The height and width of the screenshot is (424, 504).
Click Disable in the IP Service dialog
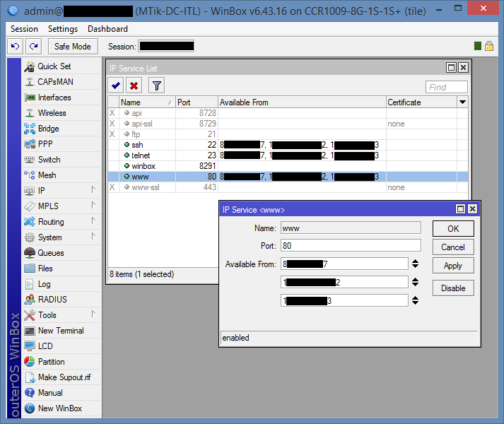coord(453,288)
